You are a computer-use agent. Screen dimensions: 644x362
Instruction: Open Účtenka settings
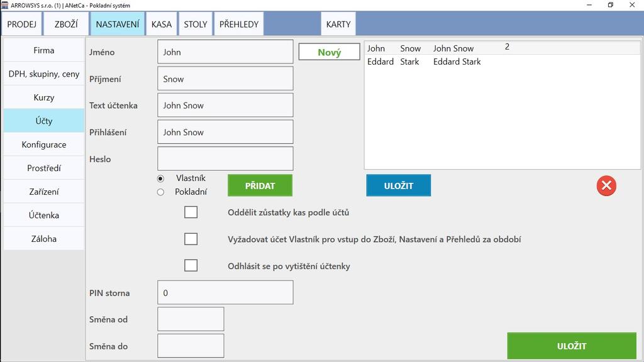(x=44, y=215)
